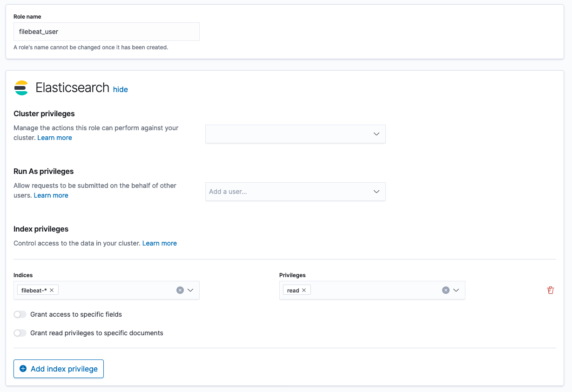572x392 pixels.
Task: Click Add index privilege button
Action: (59, 369)
